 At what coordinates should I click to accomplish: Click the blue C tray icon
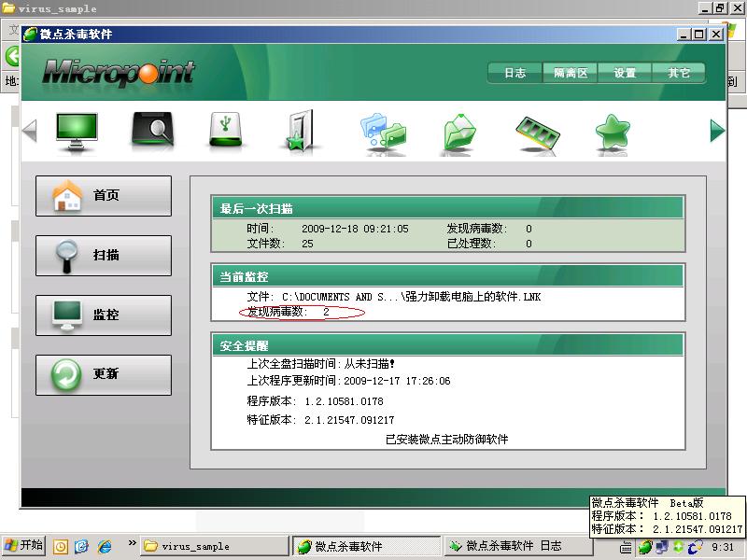(695, 547)
